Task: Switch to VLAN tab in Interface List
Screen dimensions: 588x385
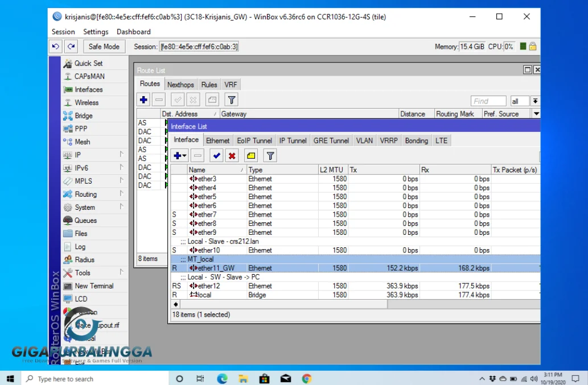Action: coord(364,141)
